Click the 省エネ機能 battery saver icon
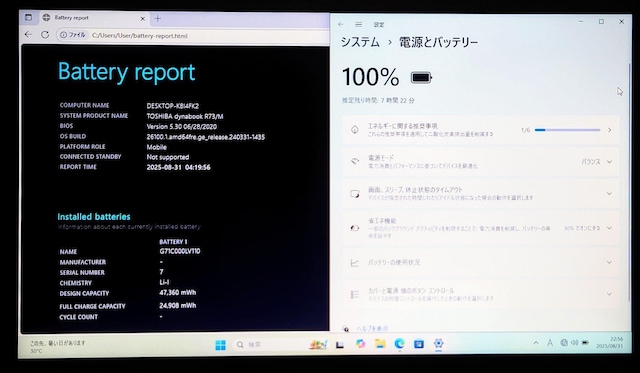 [x=355, y=228]
